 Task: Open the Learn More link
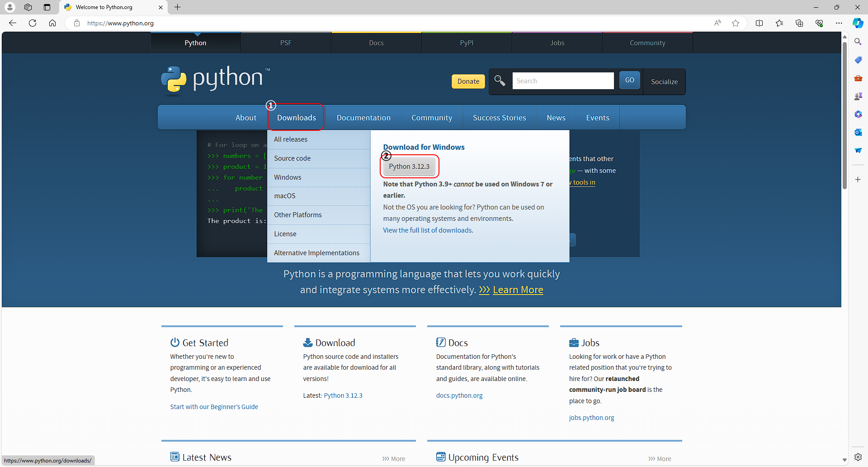518,290
